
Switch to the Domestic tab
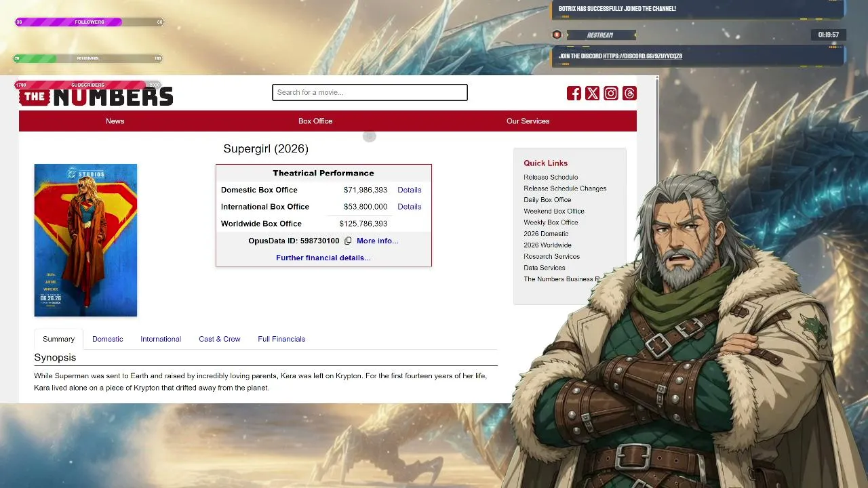pos(107,339)
